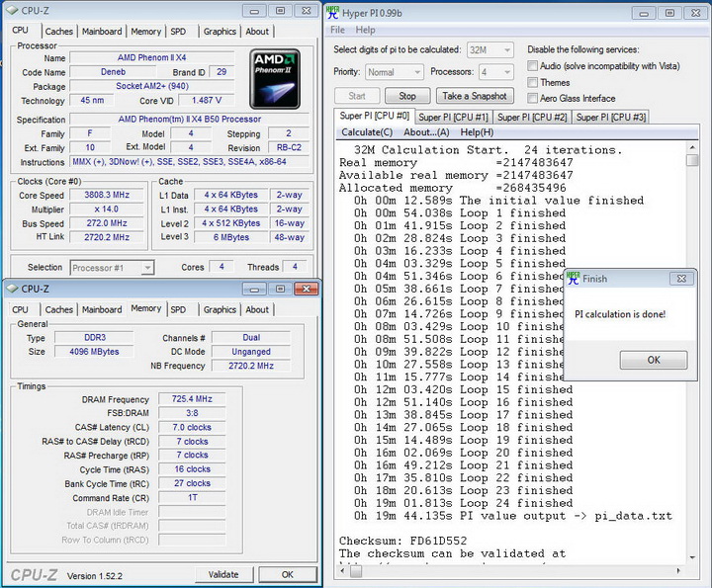Click scroll down arrow in Super PI log
712x588 pixels.
[x=692, y=557]
